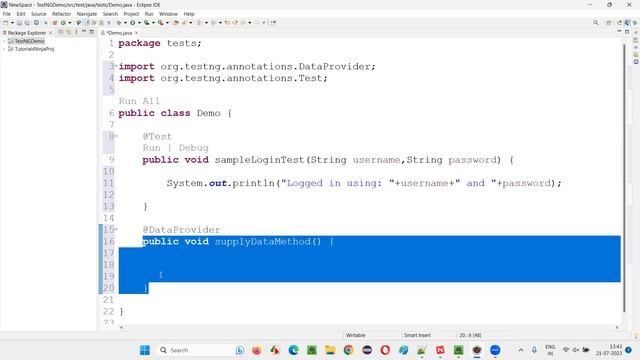
Task: Open the Run dropdown arrow
Action: [139, 23]
